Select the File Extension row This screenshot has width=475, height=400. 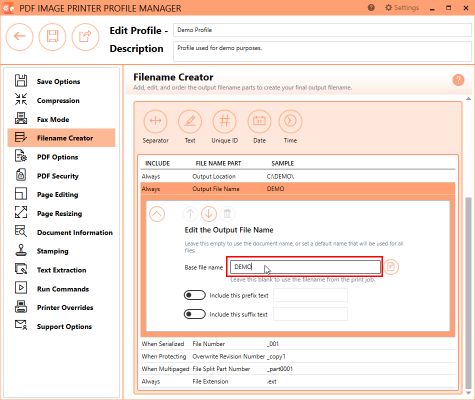click(298, 381)
